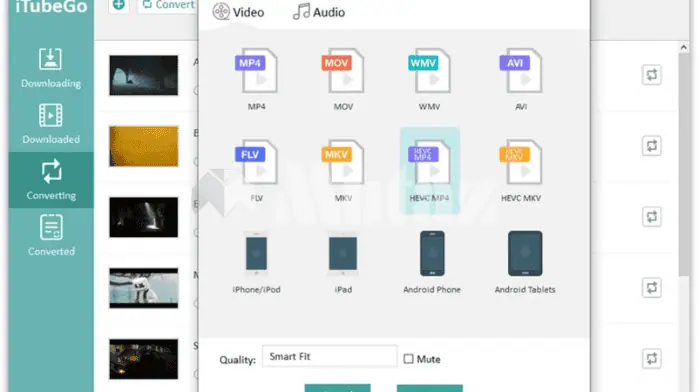Click the convert icon for the fifth video
This screenshot has width=698, height=392.
651,359
